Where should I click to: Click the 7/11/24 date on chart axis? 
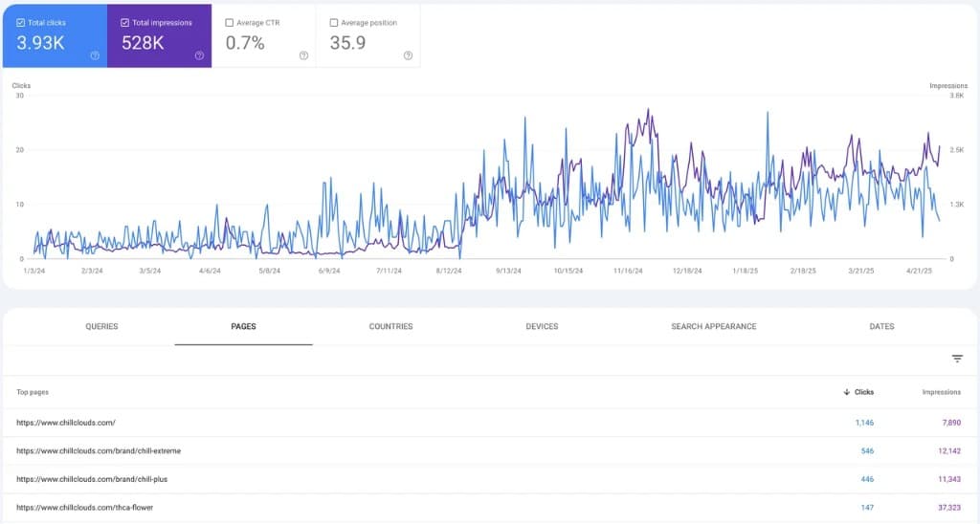click(x=389, y=271)
